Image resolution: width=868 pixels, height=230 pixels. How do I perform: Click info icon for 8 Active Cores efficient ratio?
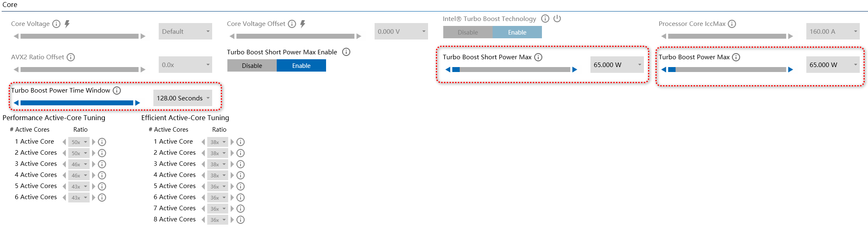tap(241, 220)
